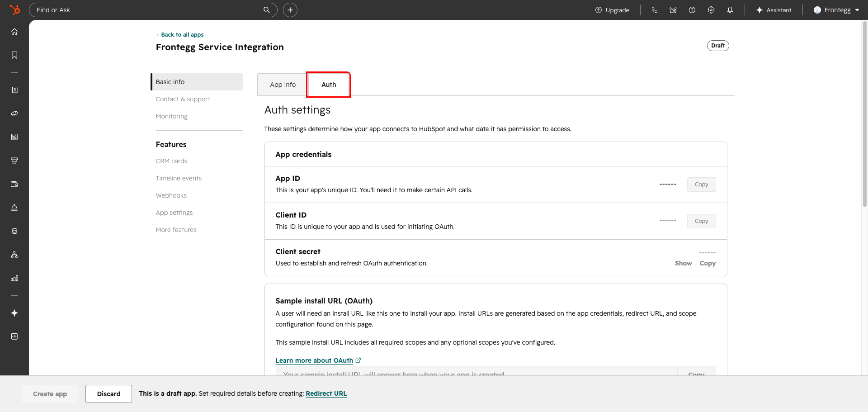Click the search magnifier icon
868x412 pixels.
click(x=267, y=10)
